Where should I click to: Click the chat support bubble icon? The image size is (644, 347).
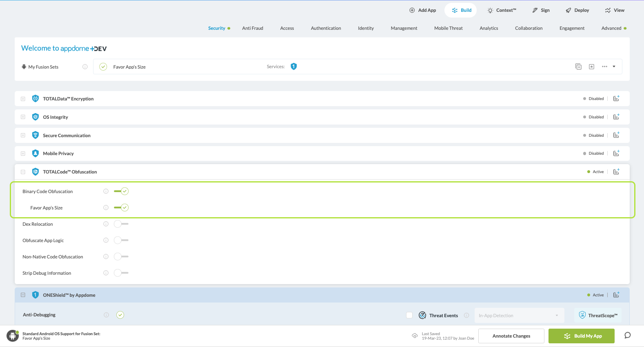click(627, 336)
